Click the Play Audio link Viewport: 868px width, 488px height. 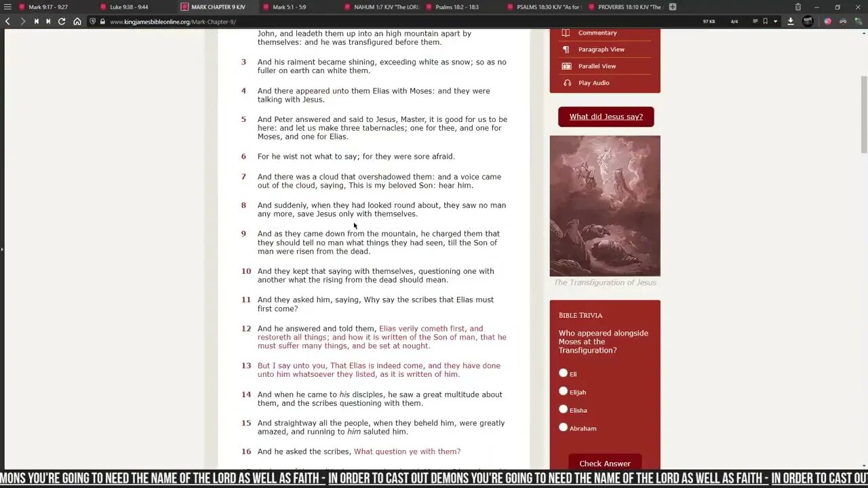point(594,83)
